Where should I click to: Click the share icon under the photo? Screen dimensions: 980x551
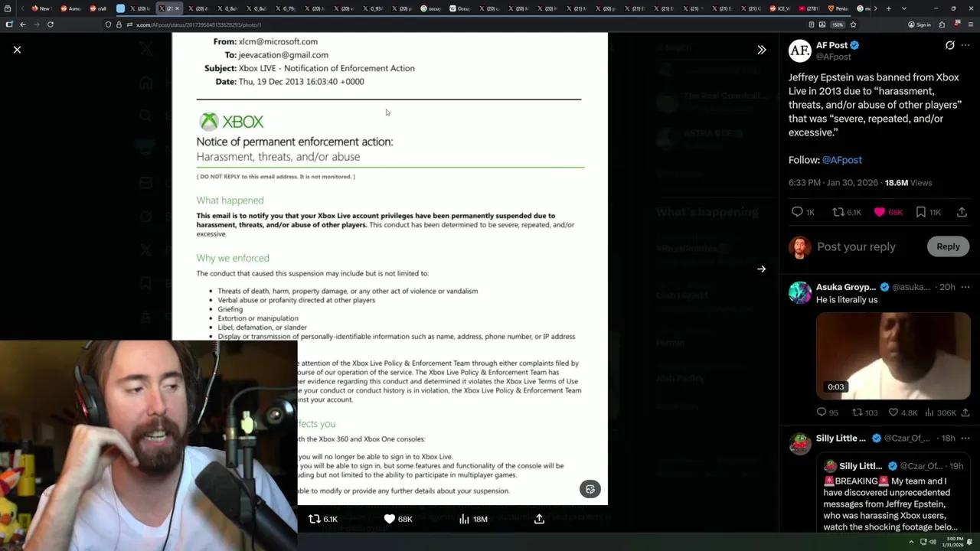pos(539,519)
